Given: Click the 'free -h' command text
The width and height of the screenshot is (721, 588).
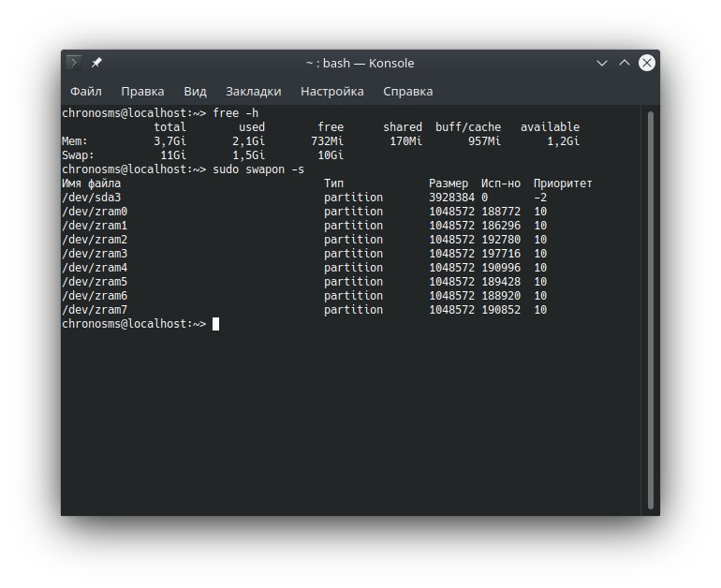Looking at the screenshot, I should pos(235,113).
